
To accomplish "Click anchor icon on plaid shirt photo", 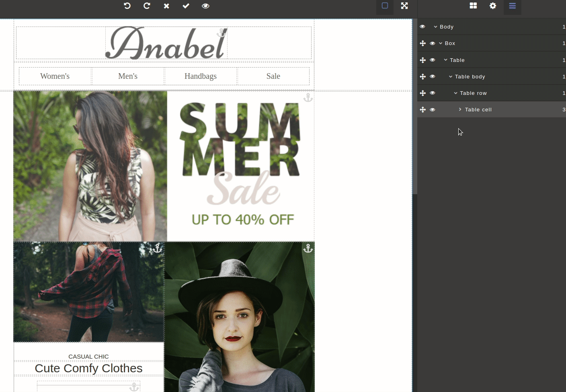I will tap(158, 248).
